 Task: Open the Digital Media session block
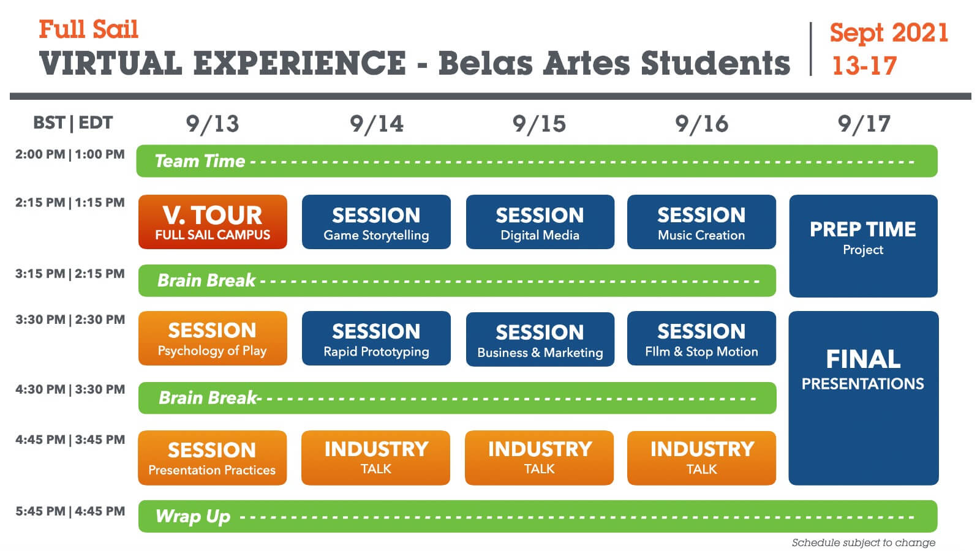[540, 222]
